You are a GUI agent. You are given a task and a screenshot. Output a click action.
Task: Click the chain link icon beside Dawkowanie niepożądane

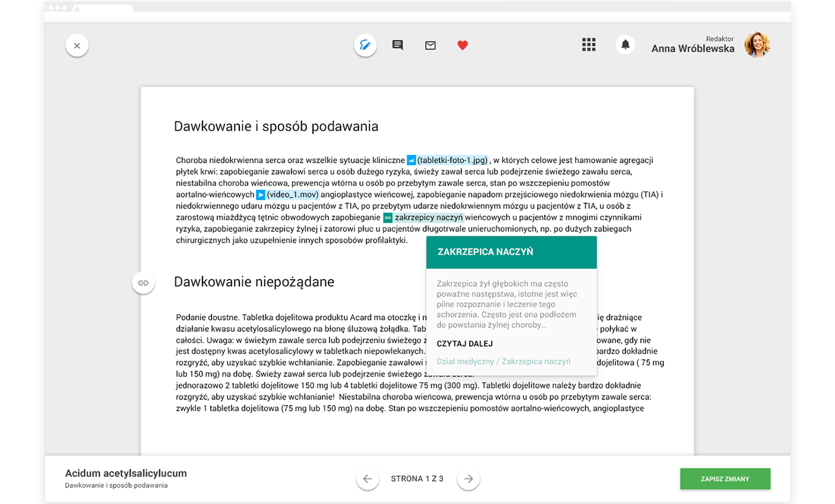click(143, 283)
